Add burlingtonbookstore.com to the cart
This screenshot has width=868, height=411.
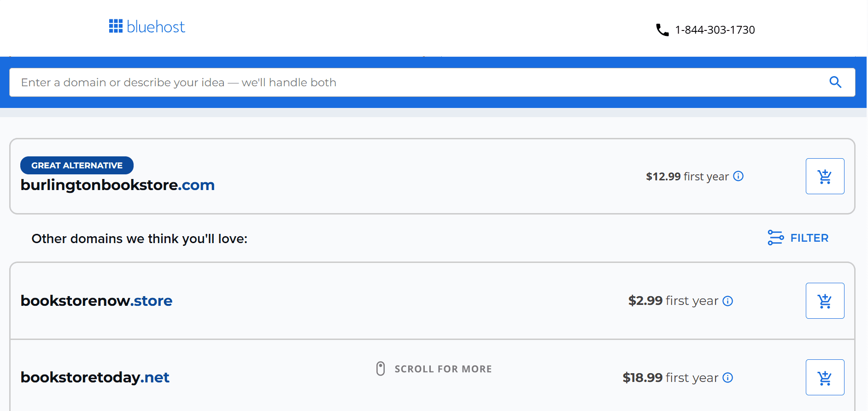825,176
